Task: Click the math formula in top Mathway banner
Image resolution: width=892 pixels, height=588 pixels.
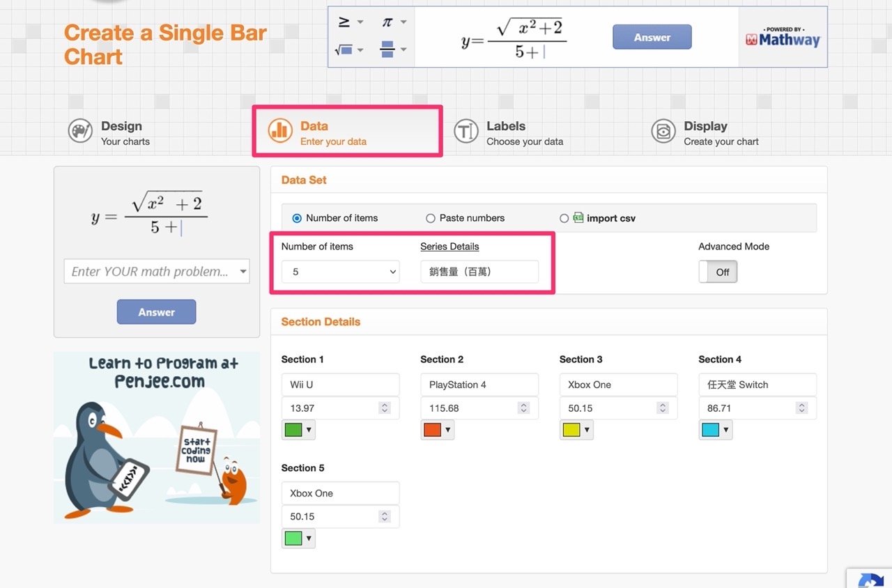Action: pos(514,40)
